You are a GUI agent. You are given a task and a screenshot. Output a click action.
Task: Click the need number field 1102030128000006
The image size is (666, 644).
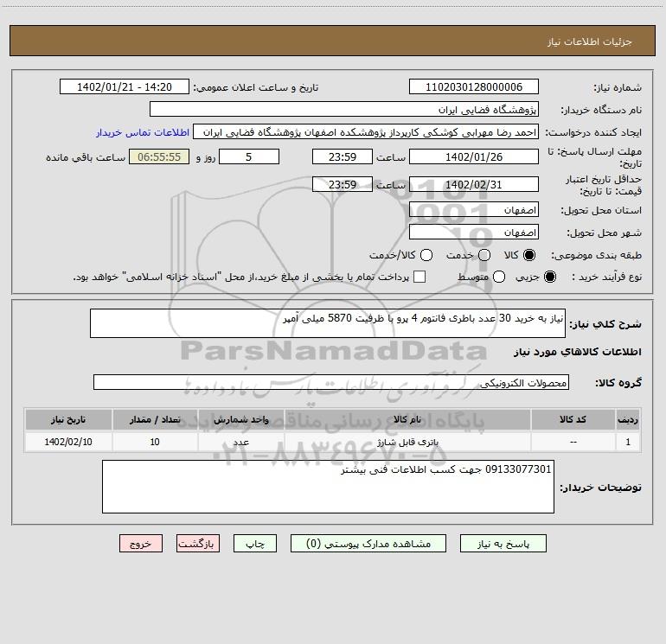[x=474, y=87]
